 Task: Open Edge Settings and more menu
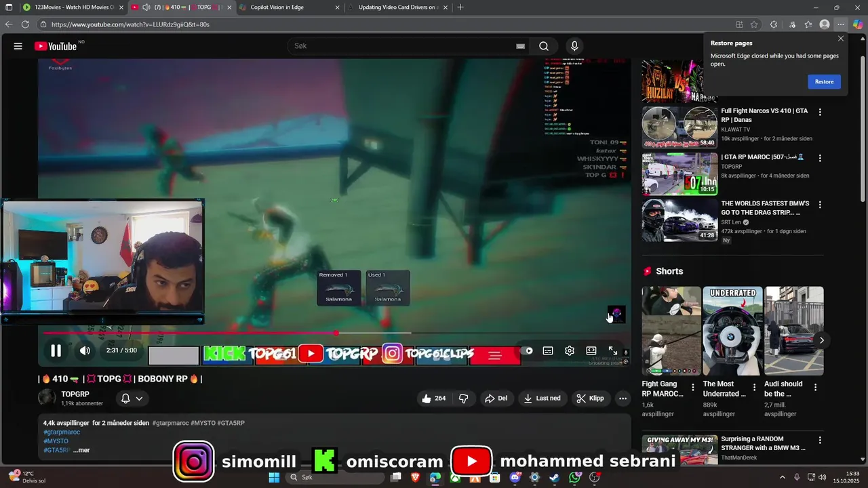tap(841, 24)
